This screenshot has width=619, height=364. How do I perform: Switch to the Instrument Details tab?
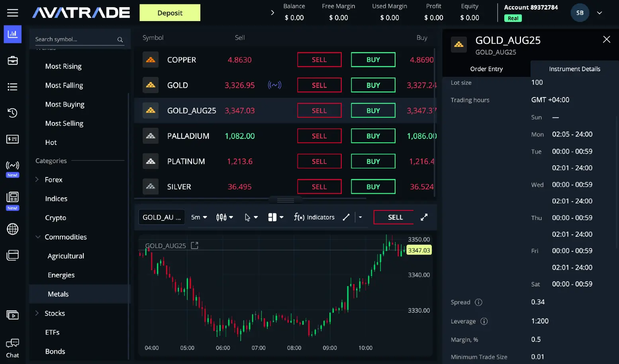(x=574, y=69)
